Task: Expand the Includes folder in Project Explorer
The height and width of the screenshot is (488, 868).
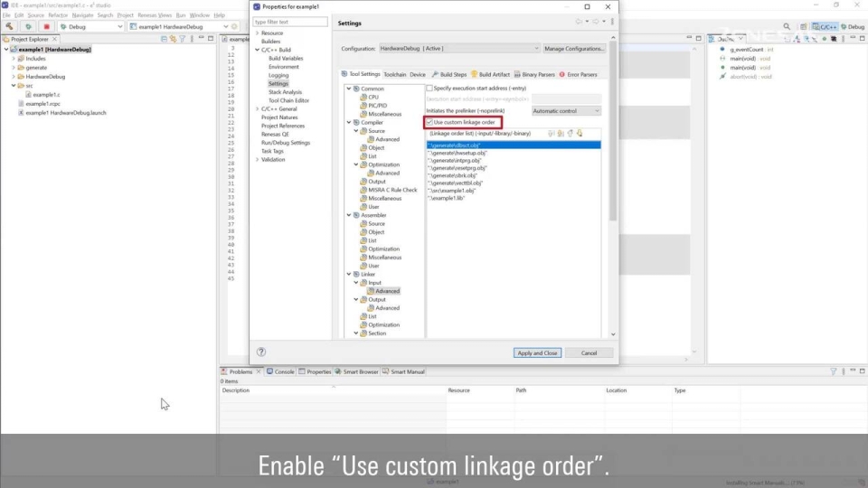Action: click(14, 59)
